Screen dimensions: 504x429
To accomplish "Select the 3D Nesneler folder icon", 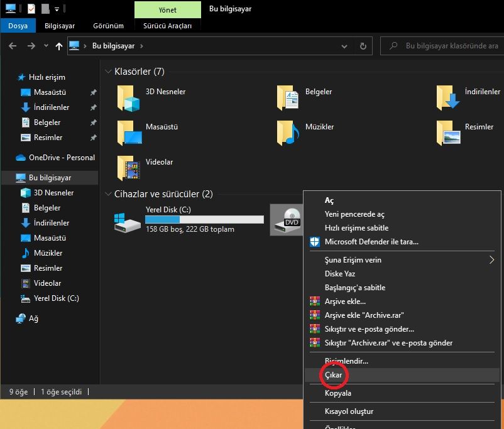I will (x=128, y=98).
